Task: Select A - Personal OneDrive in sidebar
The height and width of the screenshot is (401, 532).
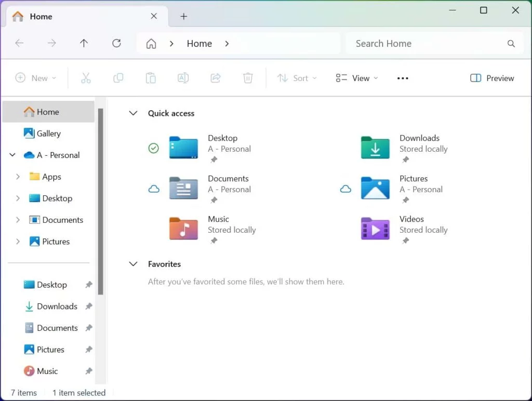Action: (51, 155)
